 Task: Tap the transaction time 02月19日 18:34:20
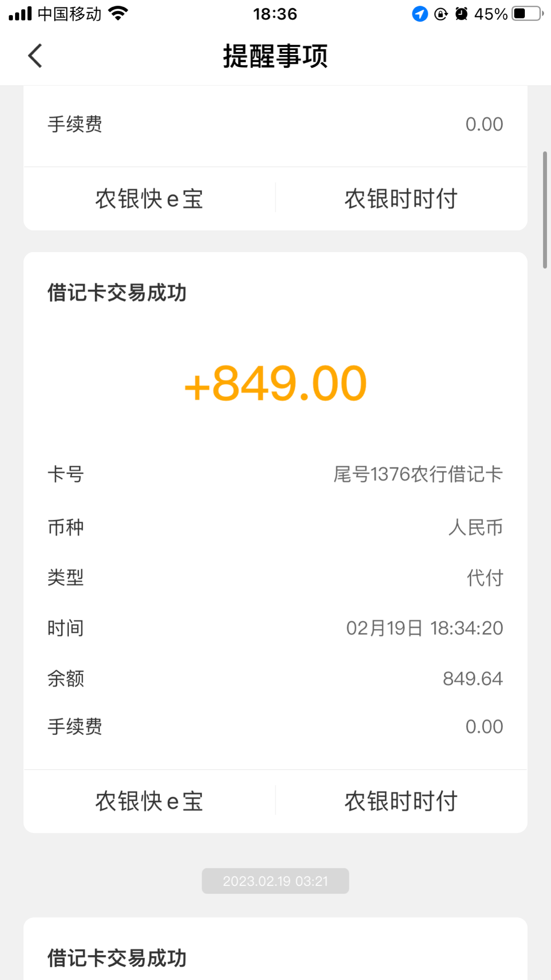(x=424, y=628)
